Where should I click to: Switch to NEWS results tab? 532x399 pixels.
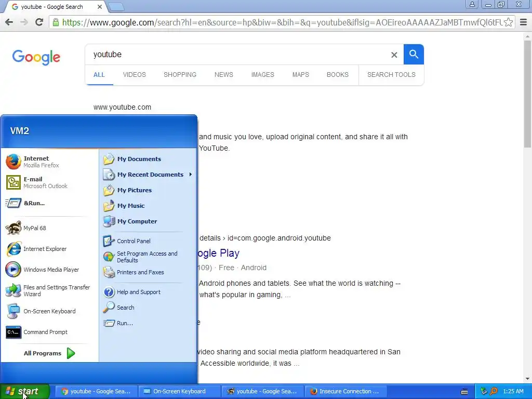tap(223, 75)
